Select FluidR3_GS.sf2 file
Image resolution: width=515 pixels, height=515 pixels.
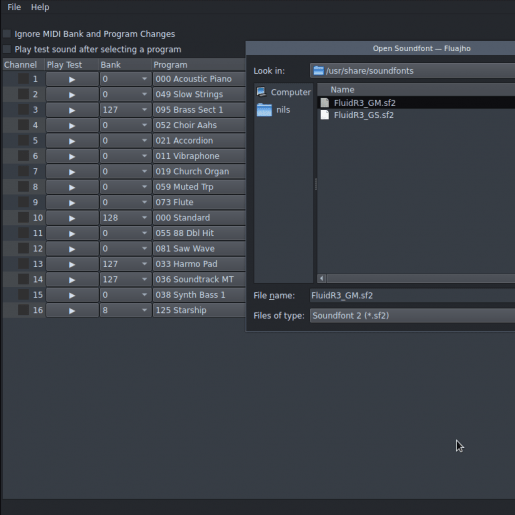(363, 115)
